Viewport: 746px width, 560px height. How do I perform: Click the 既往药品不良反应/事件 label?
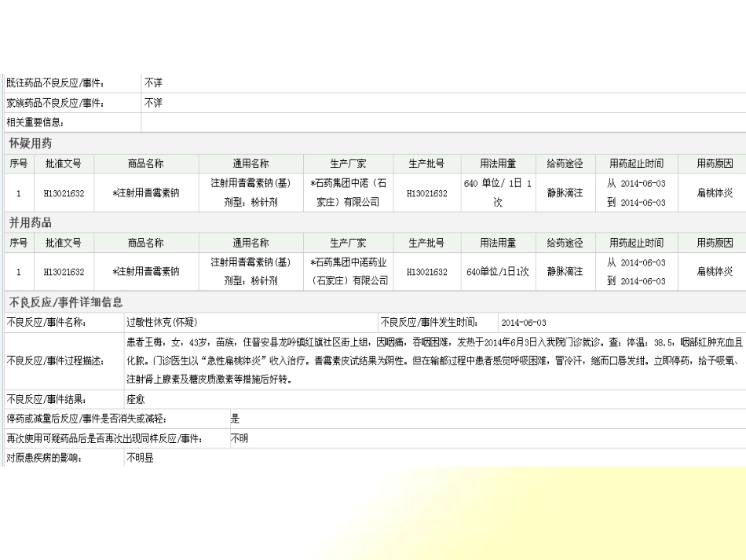[x=56, y=83]
